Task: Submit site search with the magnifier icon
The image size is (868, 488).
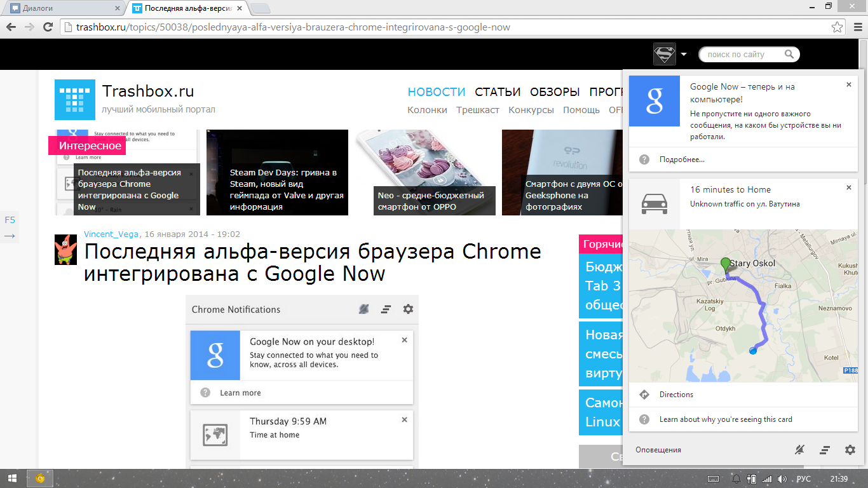Action: point(789,55)
